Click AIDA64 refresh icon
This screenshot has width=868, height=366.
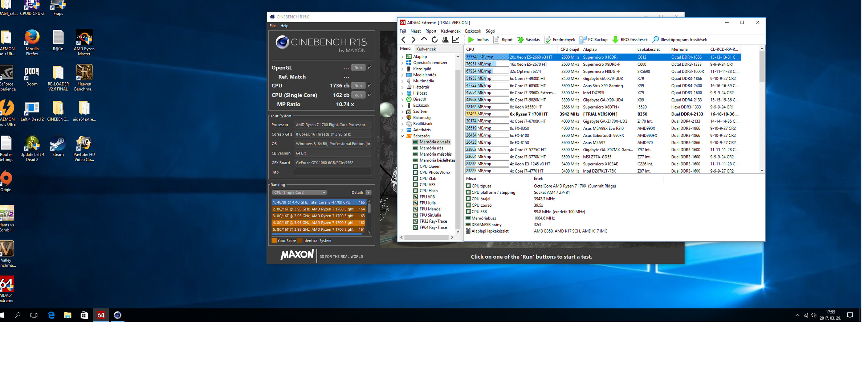[x=434, y=40]
